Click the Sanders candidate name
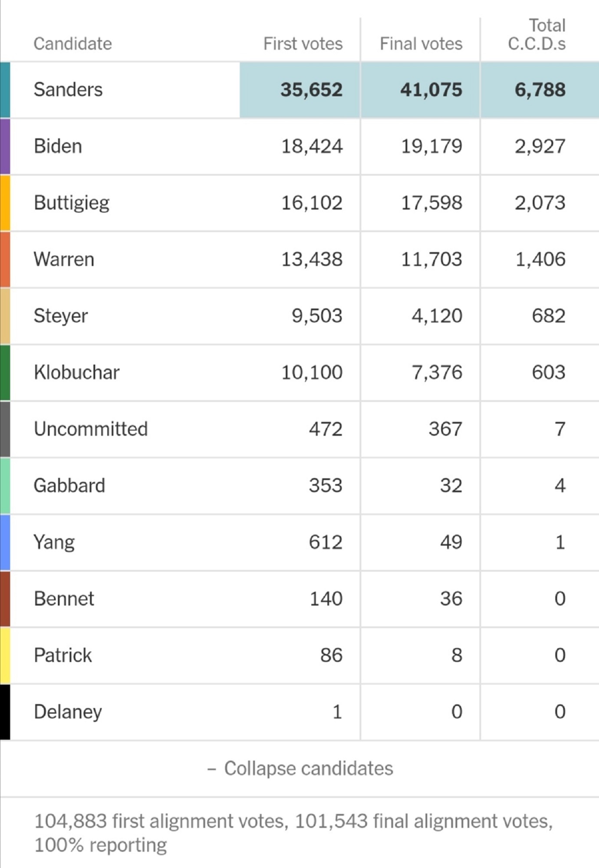Screen dimensions: 599x868 [x=68, y=90]
